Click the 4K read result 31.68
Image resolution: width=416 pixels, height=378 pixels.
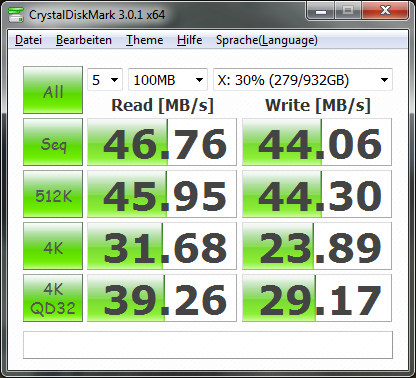click(x=162, y=246)
